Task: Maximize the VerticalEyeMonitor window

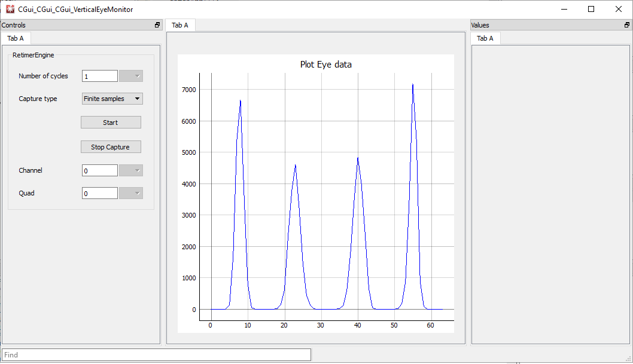Action: [591, 9]
